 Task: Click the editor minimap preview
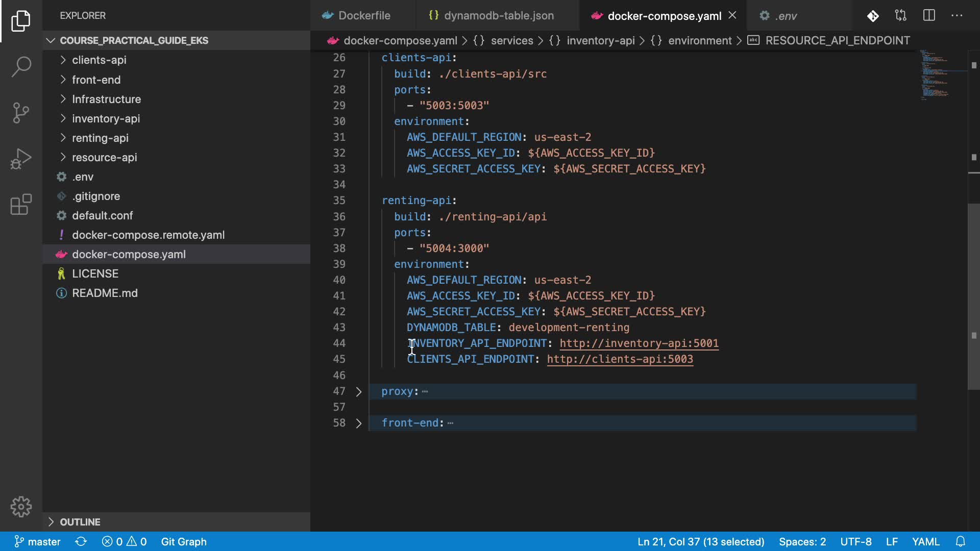click(x=935, y=74)
